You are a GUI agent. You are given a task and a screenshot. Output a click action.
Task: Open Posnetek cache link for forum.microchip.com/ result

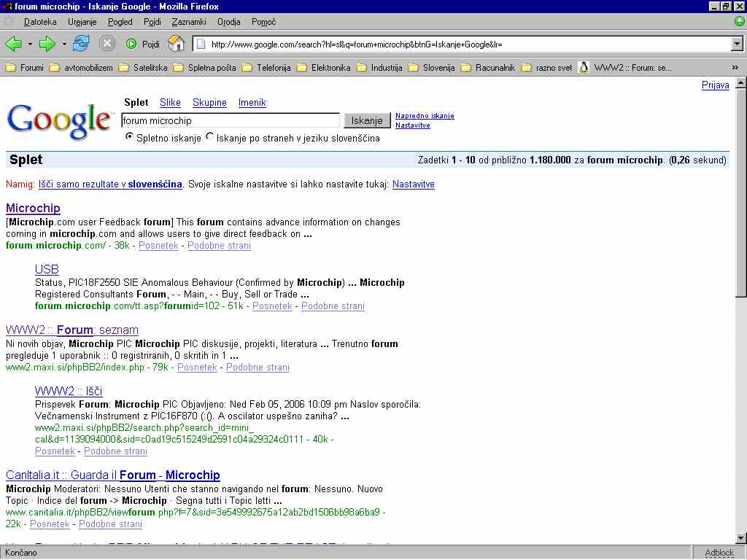[x=158, y=246]
